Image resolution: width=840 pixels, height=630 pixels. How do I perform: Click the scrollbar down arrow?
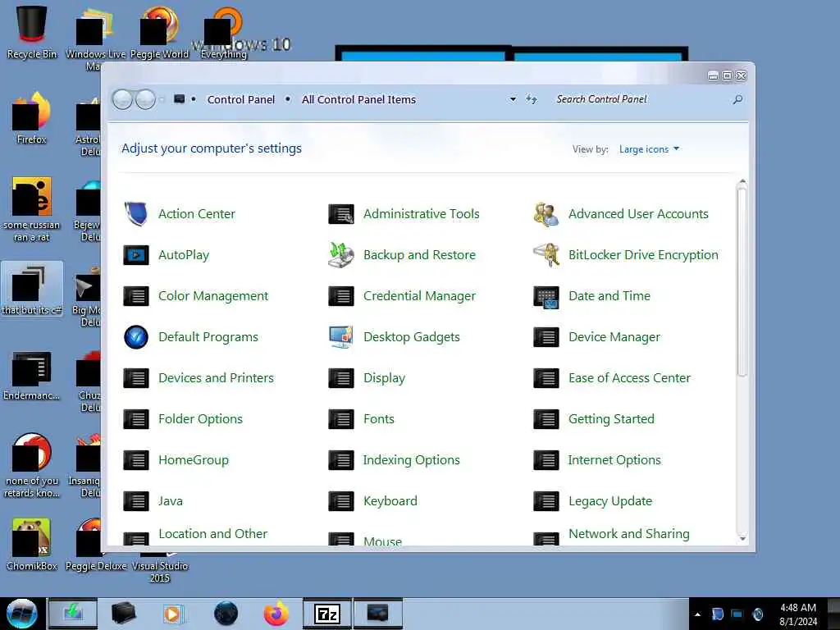pyautogui.click(x=742, y=538)
